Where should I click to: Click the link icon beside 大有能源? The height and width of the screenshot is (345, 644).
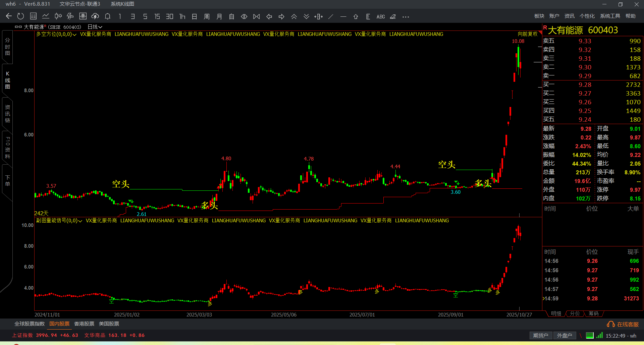pos(18,27)
